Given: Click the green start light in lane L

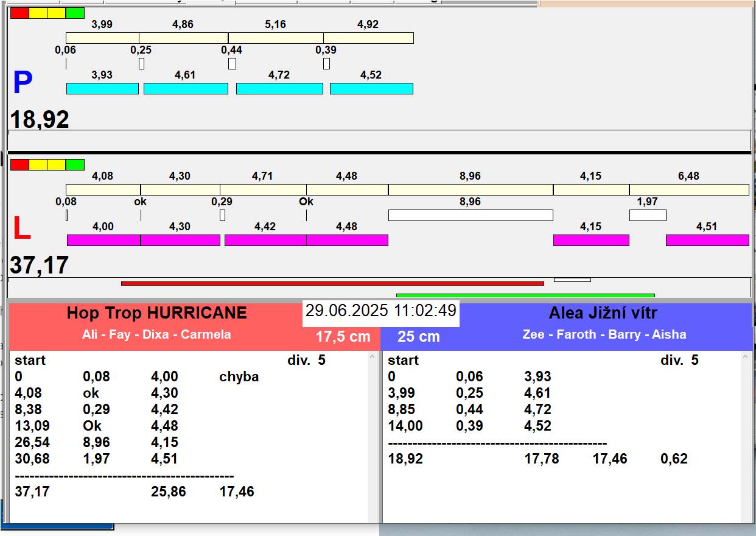Looking at the screenshot, I should pos(75,164).
